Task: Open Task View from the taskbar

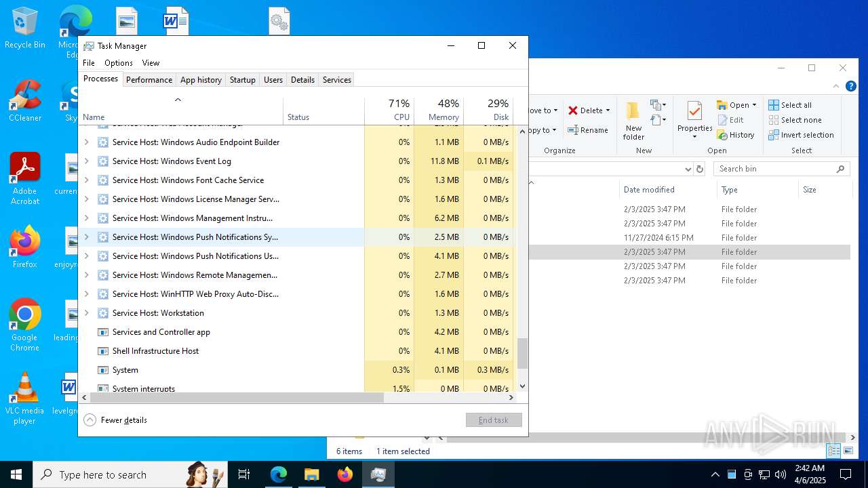Action: [244, 474]
